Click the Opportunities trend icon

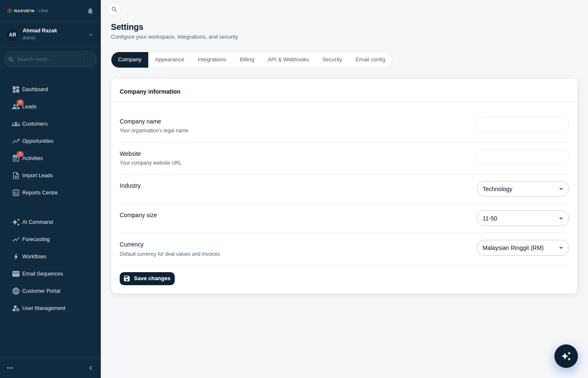16,141
